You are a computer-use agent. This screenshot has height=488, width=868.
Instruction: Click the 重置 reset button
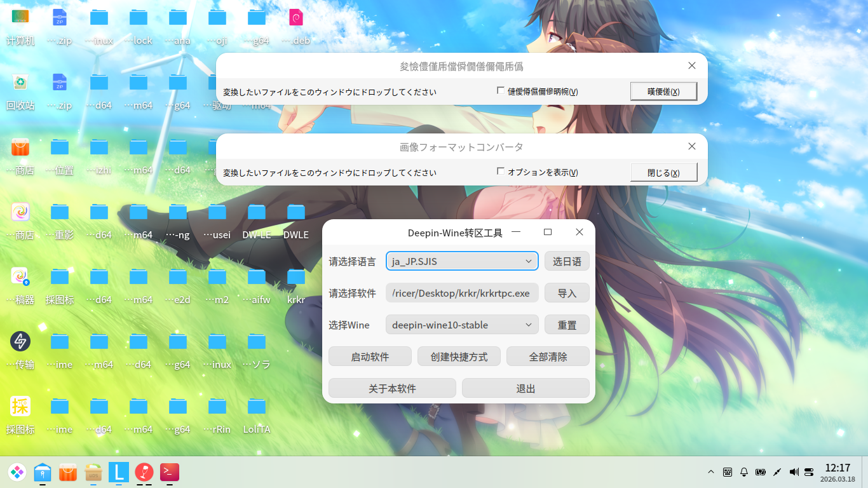point(567,325)
